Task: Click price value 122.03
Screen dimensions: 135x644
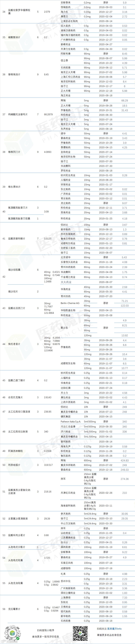Action: [x=124, y=305]
